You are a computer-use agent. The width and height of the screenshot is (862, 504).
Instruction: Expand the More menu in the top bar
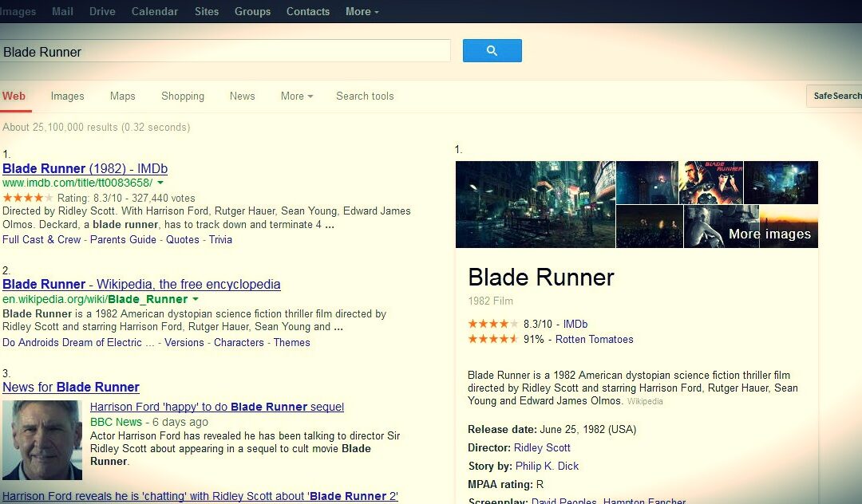pyautogui.click(x=361, y=11)
